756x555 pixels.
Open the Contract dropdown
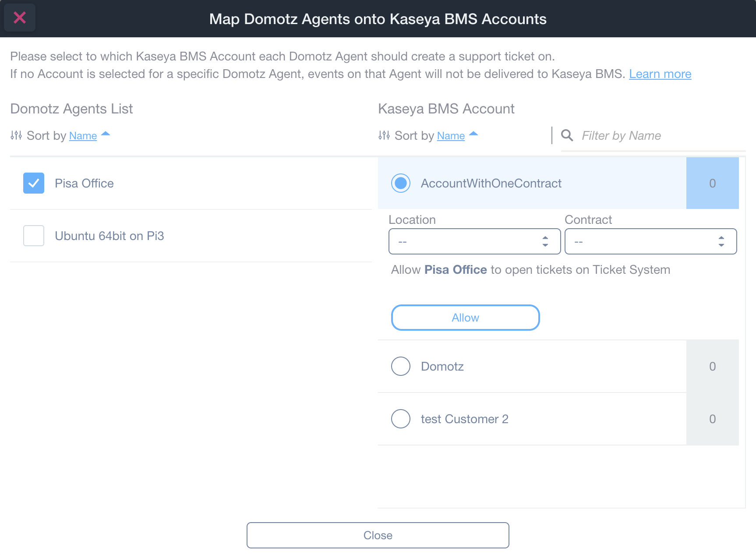(651, 241)
